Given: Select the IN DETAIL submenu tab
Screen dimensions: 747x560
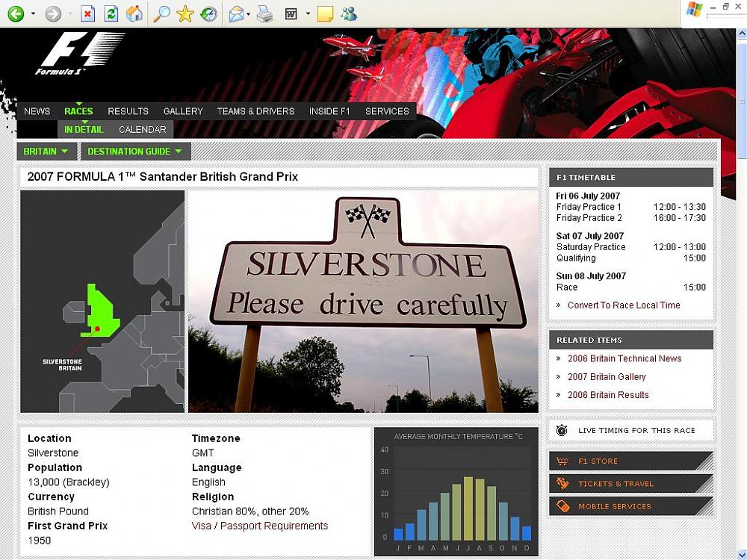Looking at the screenshot, I should point(84,129).
